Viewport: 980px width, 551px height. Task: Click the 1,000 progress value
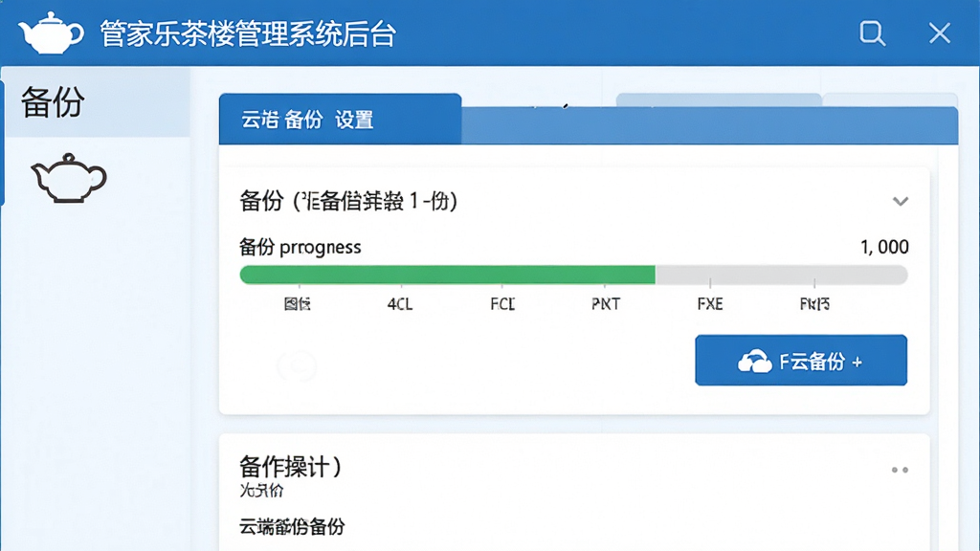point(884,248)
